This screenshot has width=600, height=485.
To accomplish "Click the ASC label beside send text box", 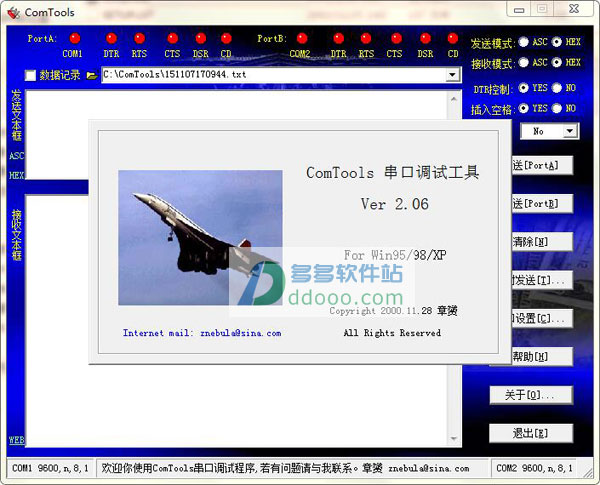I will tap(16, 156).
